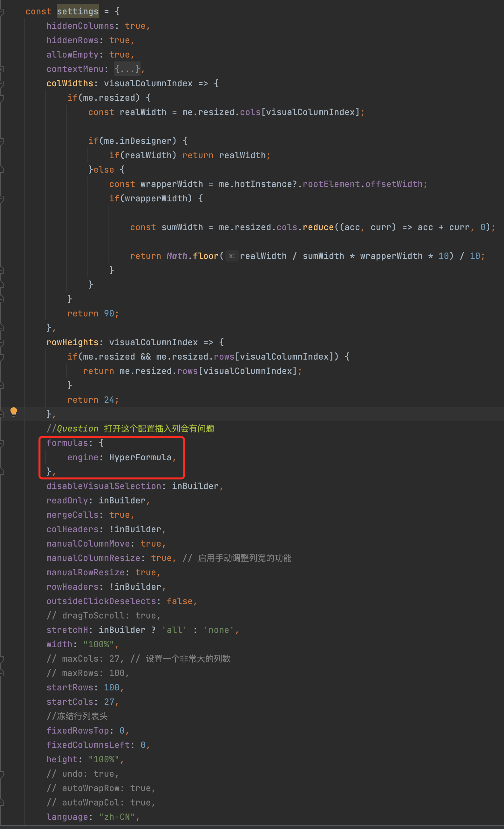Collapse fold marker at const settings line
504x829 pixels.
pyautogui.click(x=2, y=12)
